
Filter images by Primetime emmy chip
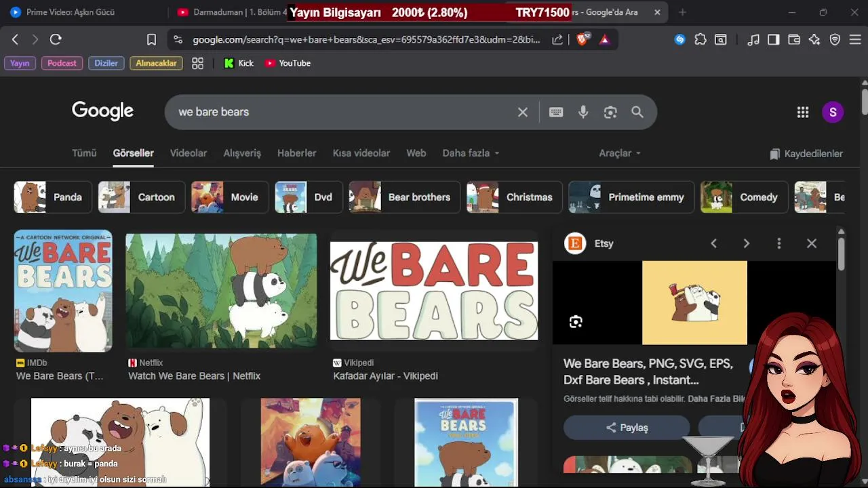point(631,197)
